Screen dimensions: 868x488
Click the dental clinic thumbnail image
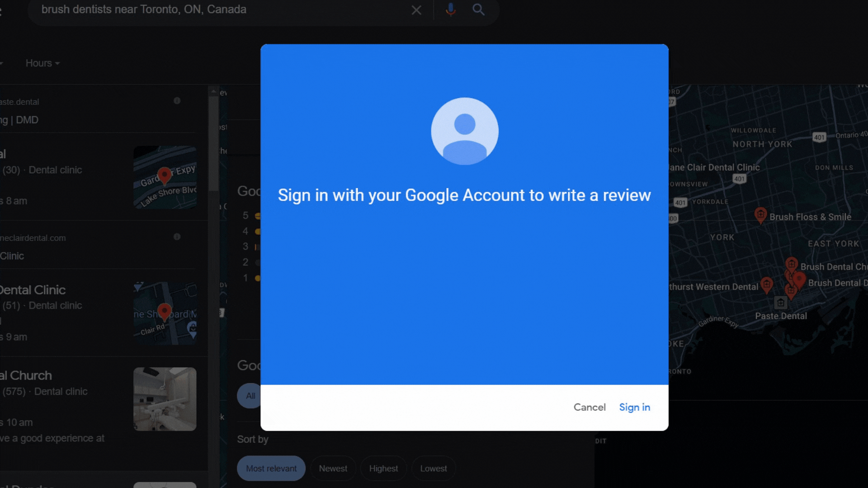164,399
